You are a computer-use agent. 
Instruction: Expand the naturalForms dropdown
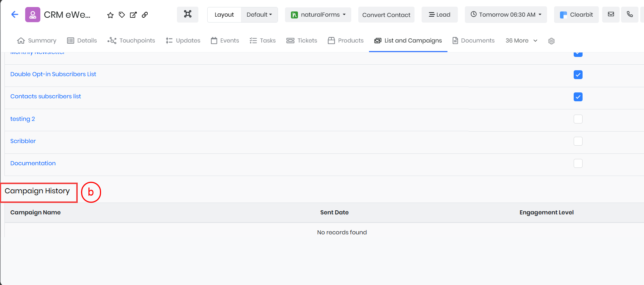(318, 15)
